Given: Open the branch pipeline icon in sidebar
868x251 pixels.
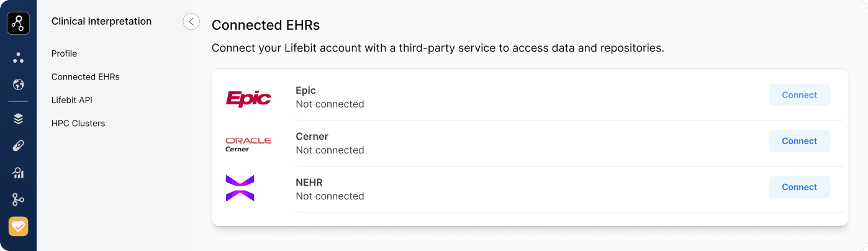Looking at the screenshot, I should coord(18,199).
